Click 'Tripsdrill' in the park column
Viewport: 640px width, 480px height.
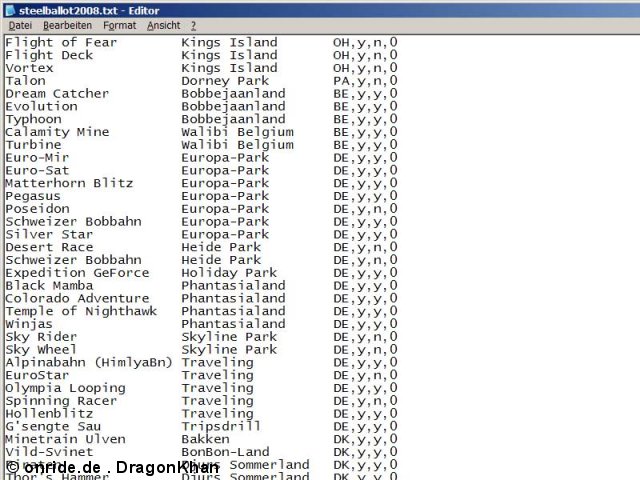point(221,427)
